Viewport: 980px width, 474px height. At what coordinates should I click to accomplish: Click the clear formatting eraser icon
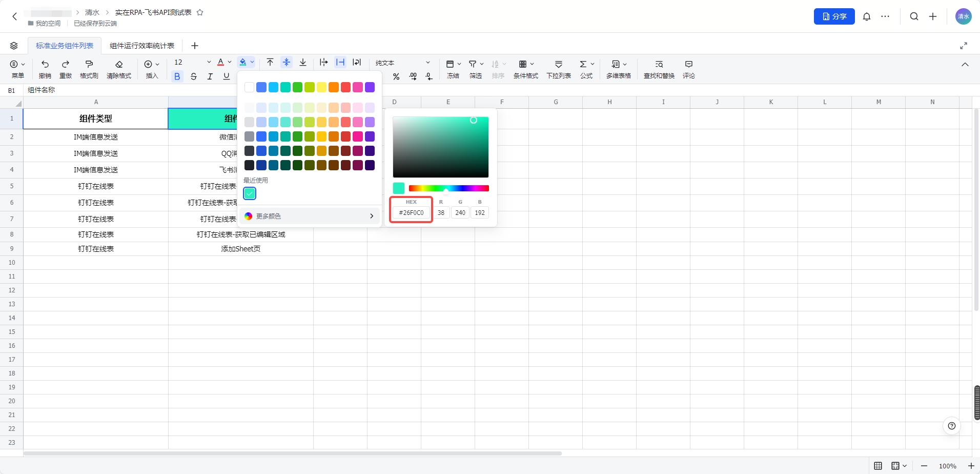pyautogui.click(x=119, y=64)
